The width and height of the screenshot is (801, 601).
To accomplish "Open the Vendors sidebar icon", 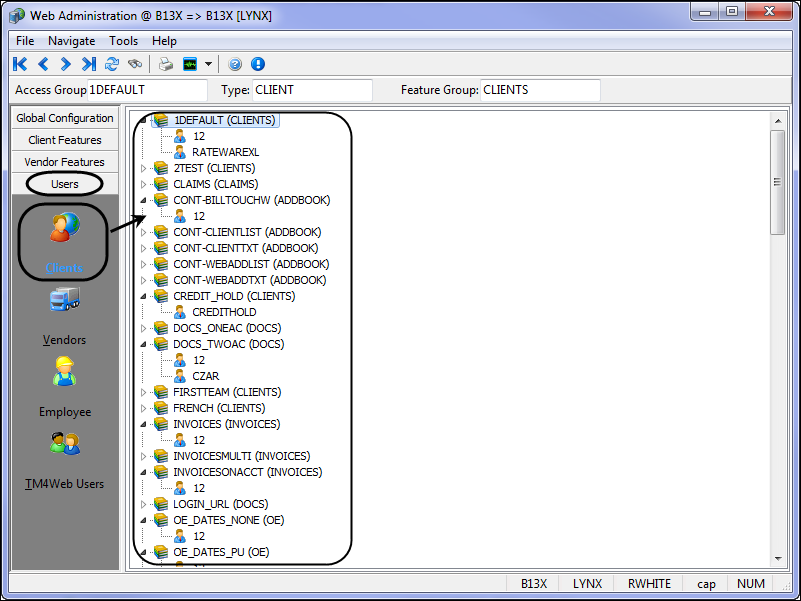I will click(x=64, y=300).
